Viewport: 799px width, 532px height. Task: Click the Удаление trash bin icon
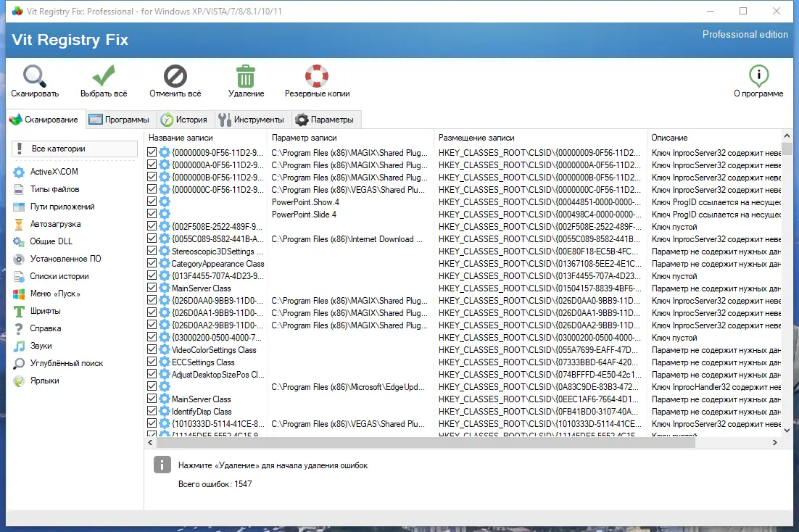point(246,76)
